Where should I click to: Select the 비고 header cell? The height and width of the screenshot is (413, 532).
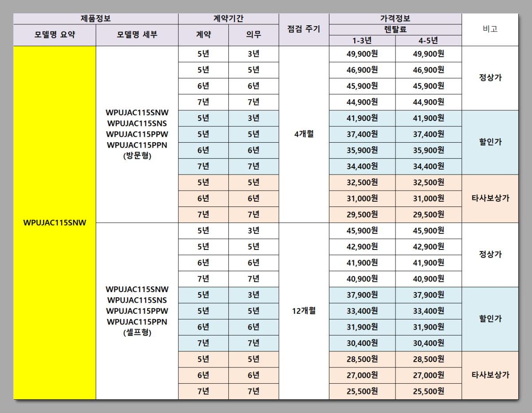[490, 30]
